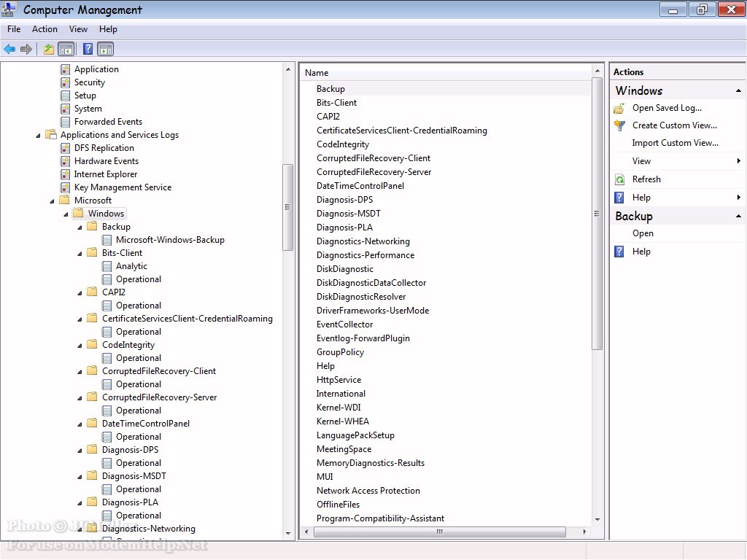Image resolution: width=747 pixels, height=560 pixels.
Task: Toggle the Show/Hide Console Tree icon
Action: pos(66,49)
